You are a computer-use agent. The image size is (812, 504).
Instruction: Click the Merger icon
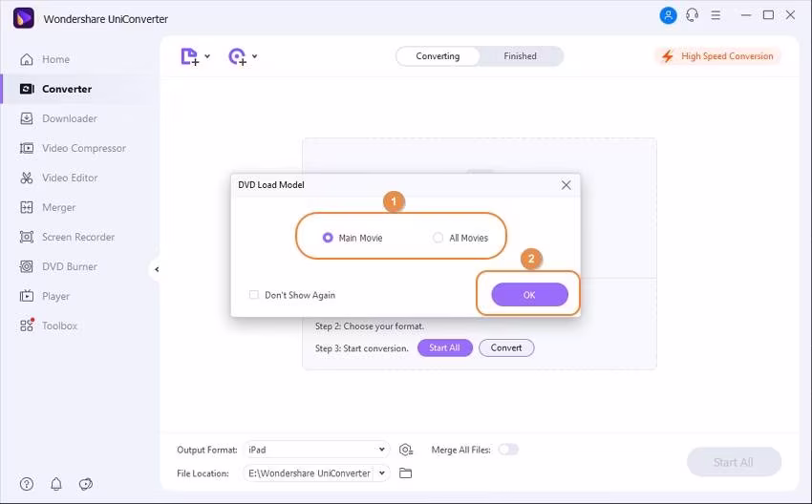point(27,207)
